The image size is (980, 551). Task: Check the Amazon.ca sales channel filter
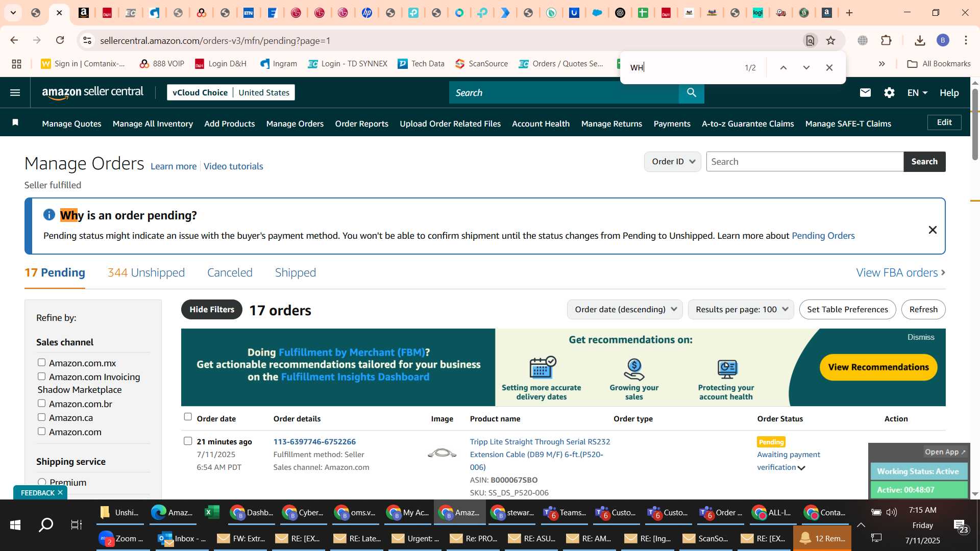coord(41,417)
